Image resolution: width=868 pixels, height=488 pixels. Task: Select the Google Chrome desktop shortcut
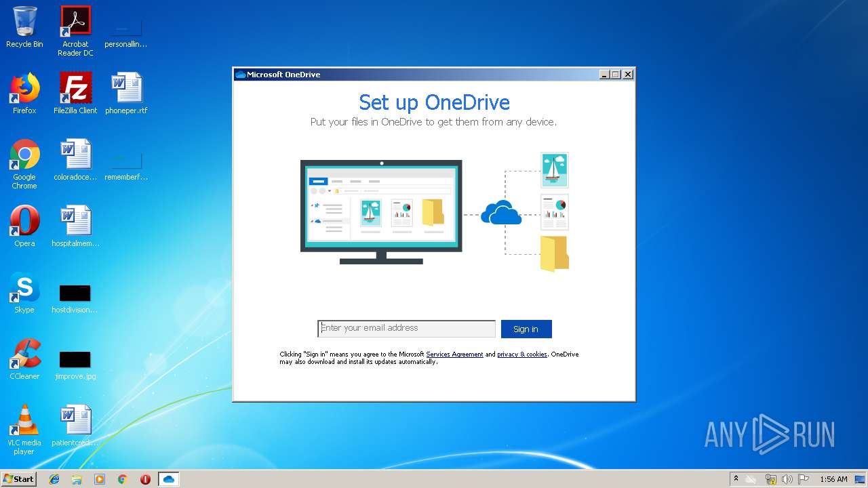point(24,164)
